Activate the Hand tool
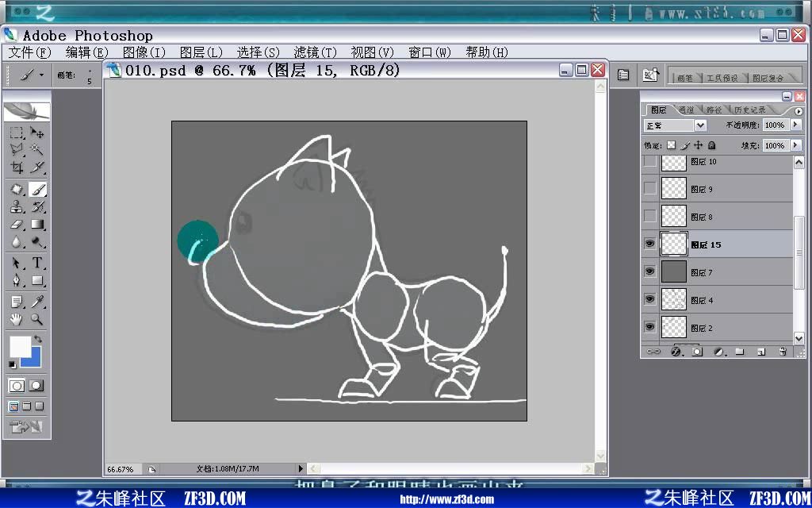The height and width of the screenshot is (508, 812). click(x=17, y=319)
